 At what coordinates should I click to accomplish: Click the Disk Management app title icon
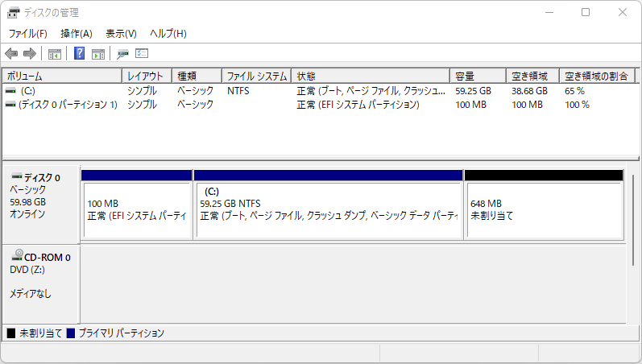(x=13, y=13)
